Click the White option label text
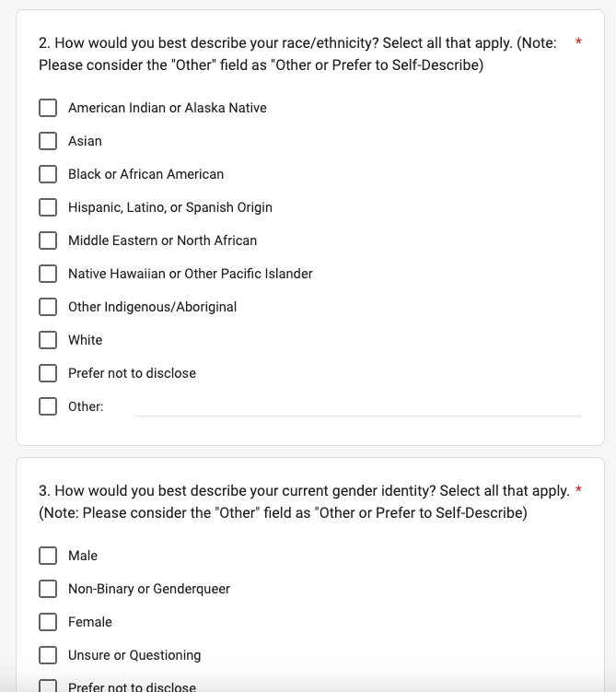This screenshot has height=692, width=616. [x=86, y=340]
